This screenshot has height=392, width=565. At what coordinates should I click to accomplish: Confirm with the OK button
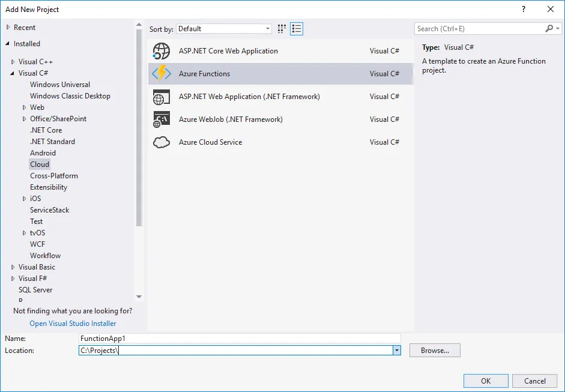point(486,381)
